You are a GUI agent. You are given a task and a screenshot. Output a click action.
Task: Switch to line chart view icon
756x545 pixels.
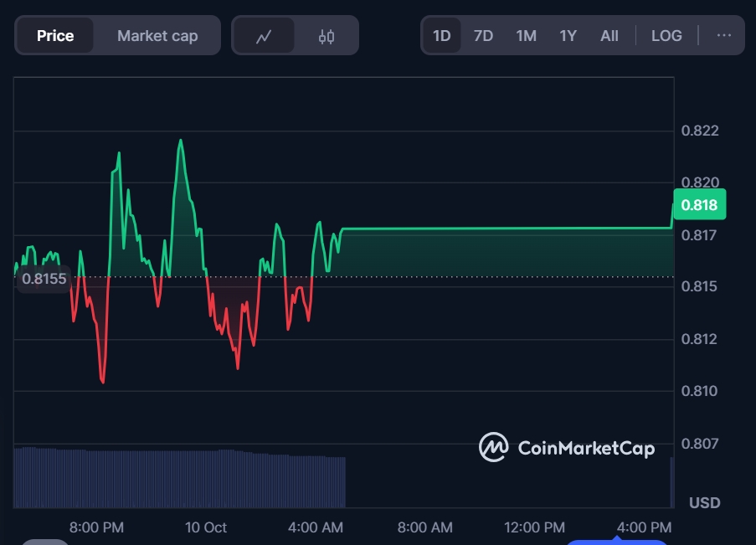pos(264,36)
